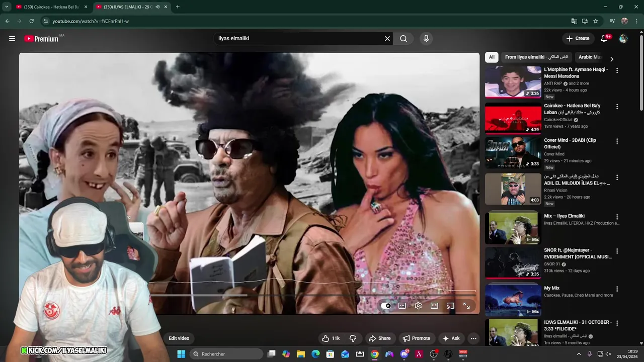Reload the page

pos(31,21)
